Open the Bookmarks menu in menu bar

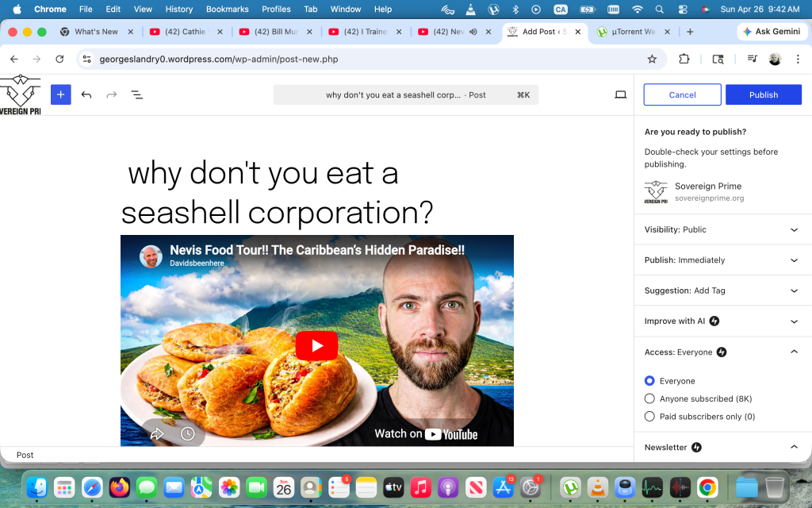pyautogui.click(x=227, y=9)
